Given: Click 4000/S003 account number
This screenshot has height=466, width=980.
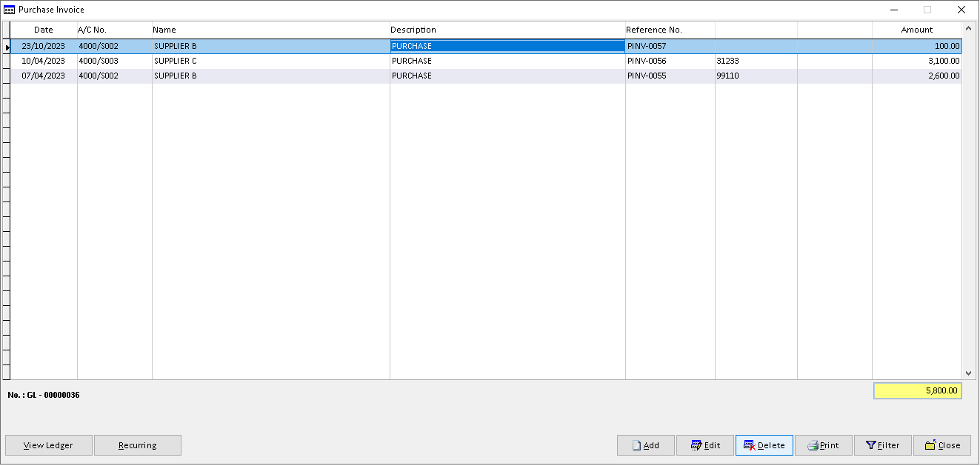Looking at the screenshot, I should [x=115, y=61].
